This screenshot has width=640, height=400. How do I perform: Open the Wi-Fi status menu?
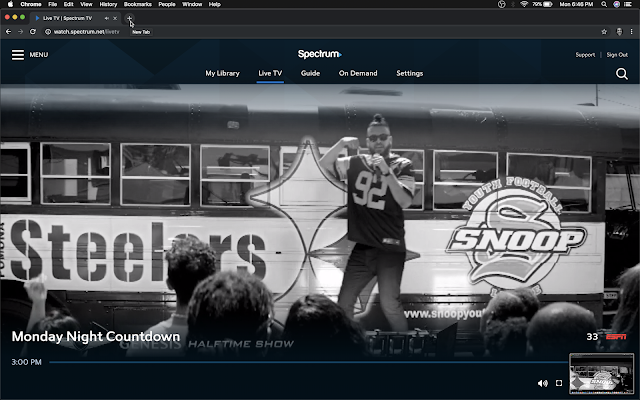click(x=524, y=4)
